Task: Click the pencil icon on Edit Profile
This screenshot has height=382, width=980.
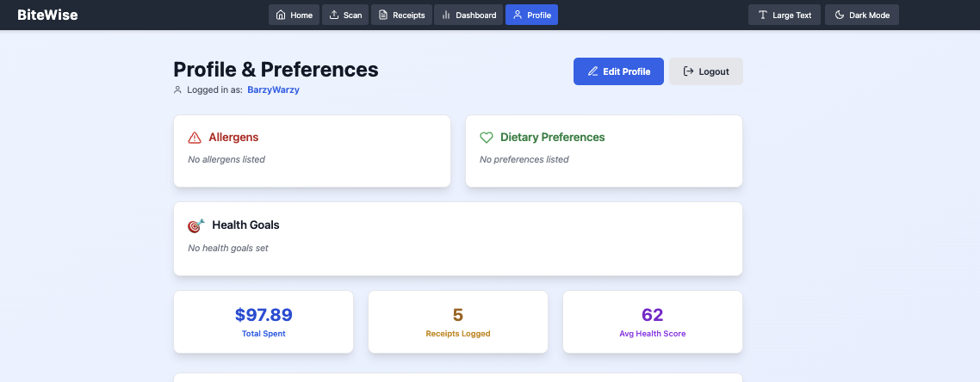Action: pos(593,71)
